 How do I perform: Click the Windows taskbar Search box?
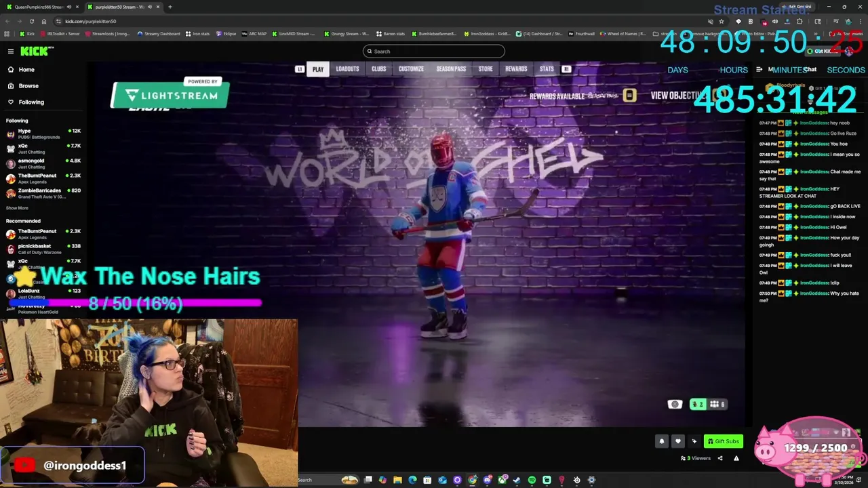tap(328, 480)
